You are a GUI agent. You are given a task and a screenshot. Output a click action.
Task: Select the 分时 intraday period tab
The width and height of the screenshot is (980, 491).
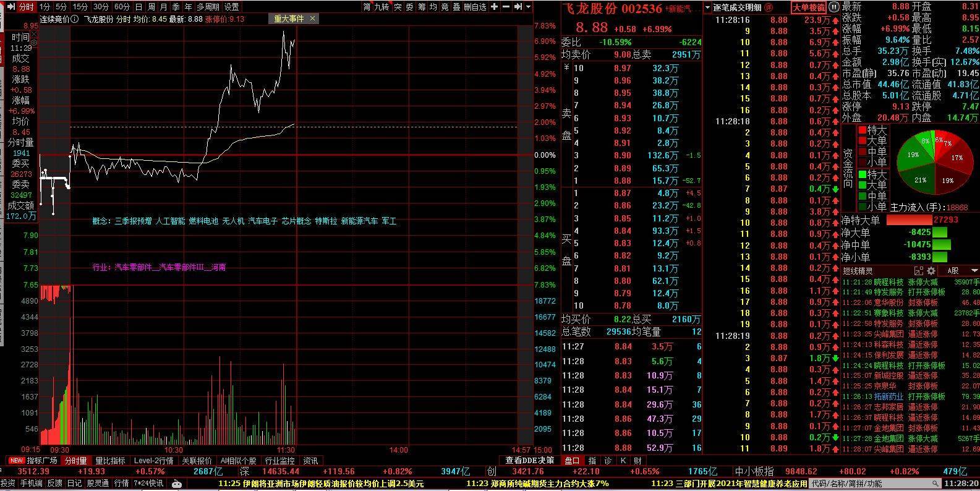[x=26, y=7]
